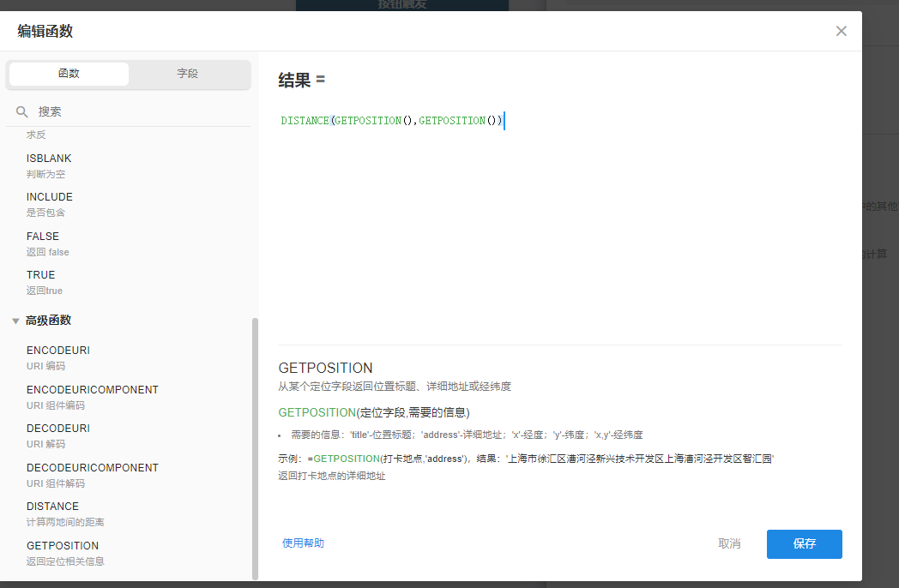Pick the DECODEURICOMPONENT function
Image resolution: width=899 pixels, height=588 pixels.
92,468
